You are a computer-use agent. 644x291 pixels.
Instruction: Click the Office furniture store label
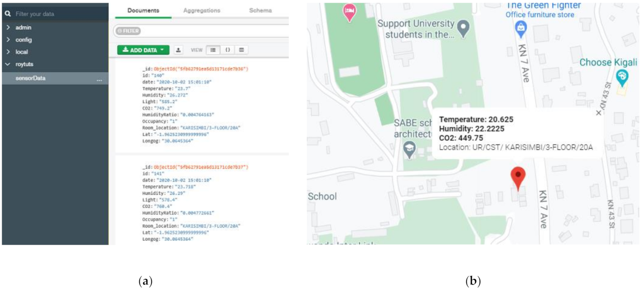540,15
